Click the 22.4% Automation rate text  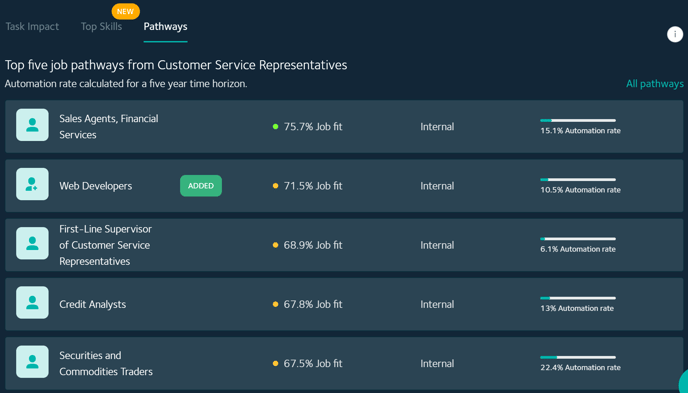click(x=580, y=368)
